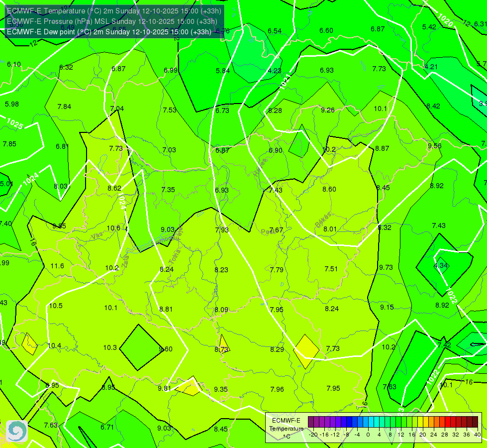487x448 pixels.
Task: Click the purple -20°C legend swatch
Action: [311, 422]
